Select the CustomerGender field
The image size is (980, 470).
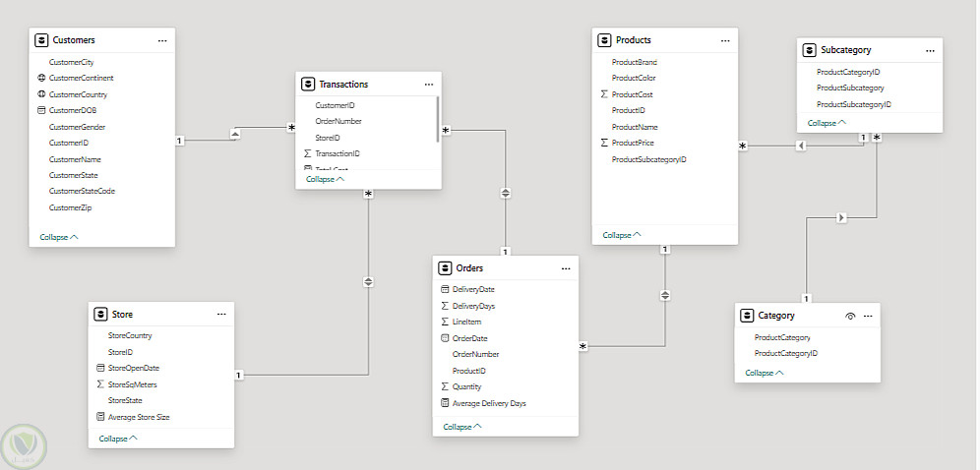pyautogui.click(x=77, y=127)
